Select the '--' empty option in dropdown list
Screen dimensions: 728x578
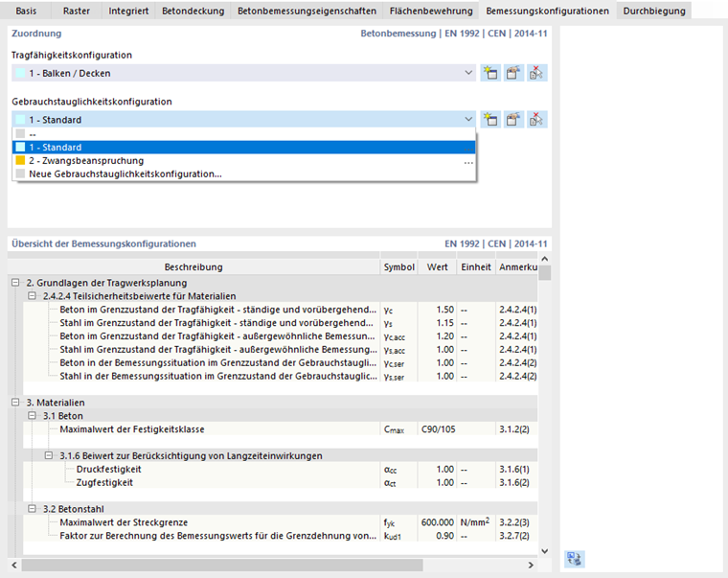coord(243,134)
